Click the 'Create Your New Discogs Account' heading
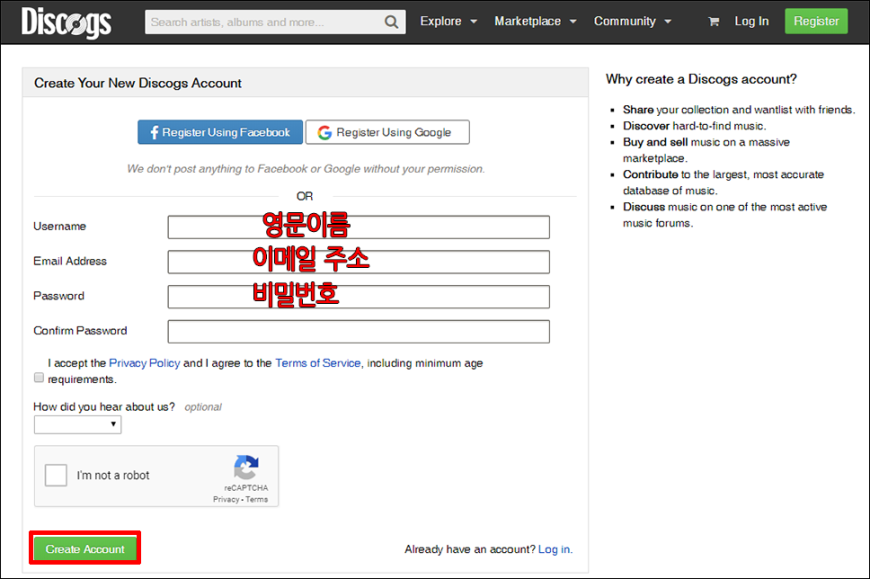This screenshot has height=579, width=870. click(138, 83)
